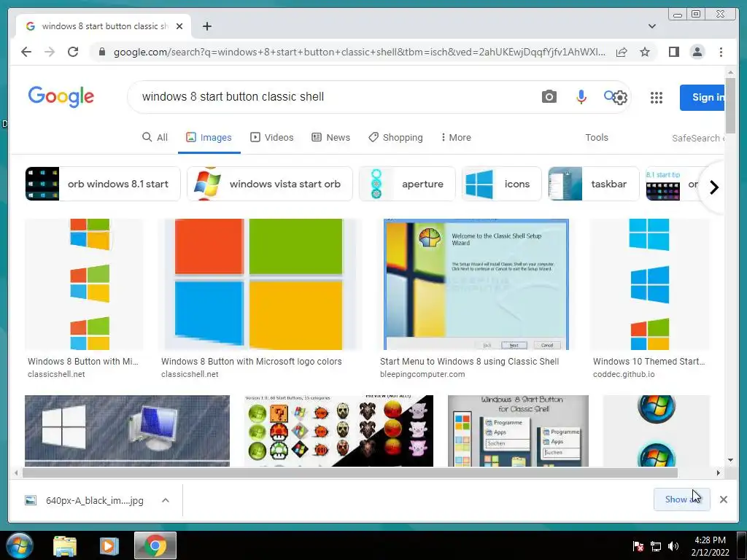Open 'Windows 8 Button with Microsoft logo colors' link
The width and height of the screenshot is (747, 560).
click(251, 362)
